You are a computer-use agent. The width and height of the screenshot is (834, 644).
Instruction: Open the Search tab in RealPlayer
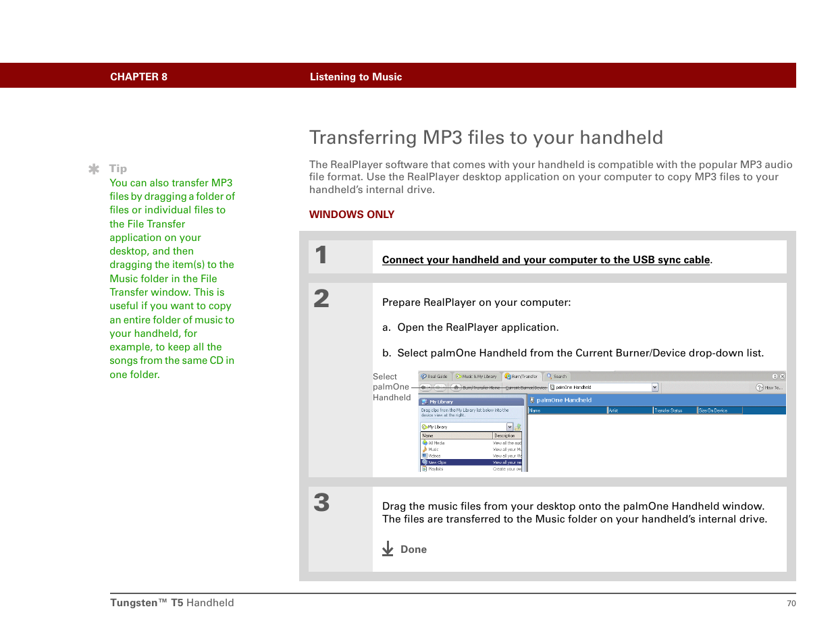pos(556,376)
